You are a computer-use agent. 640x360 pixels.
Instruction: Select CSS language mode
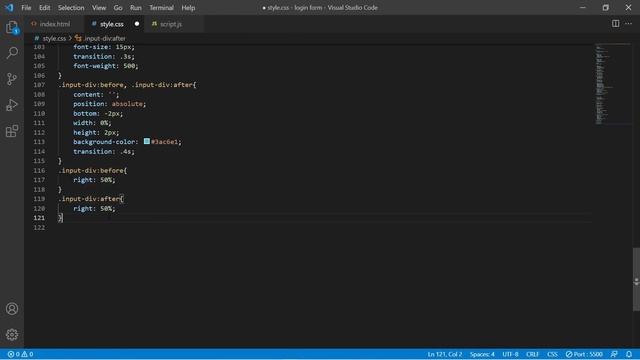pos(552,354)
